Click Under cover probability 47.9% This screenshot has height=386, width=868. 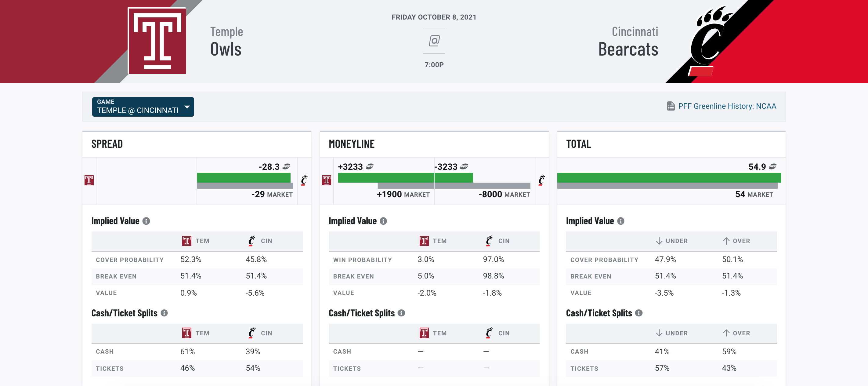665,260
